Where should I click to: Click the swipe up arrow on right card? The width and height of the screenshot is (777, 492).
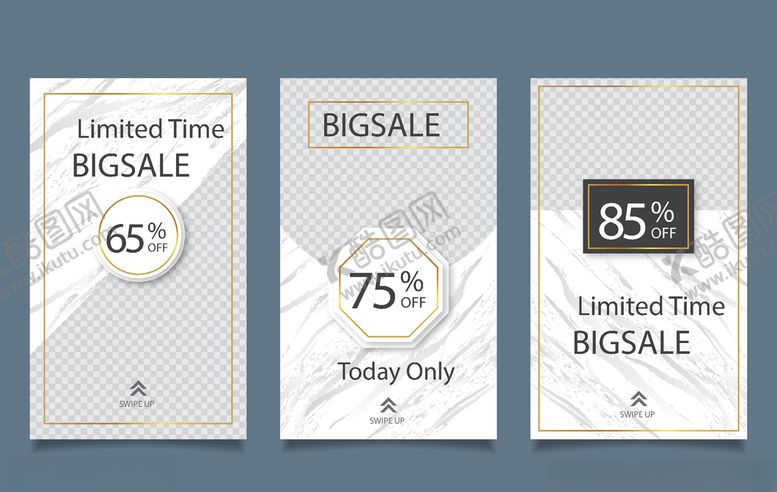[639, 399]
